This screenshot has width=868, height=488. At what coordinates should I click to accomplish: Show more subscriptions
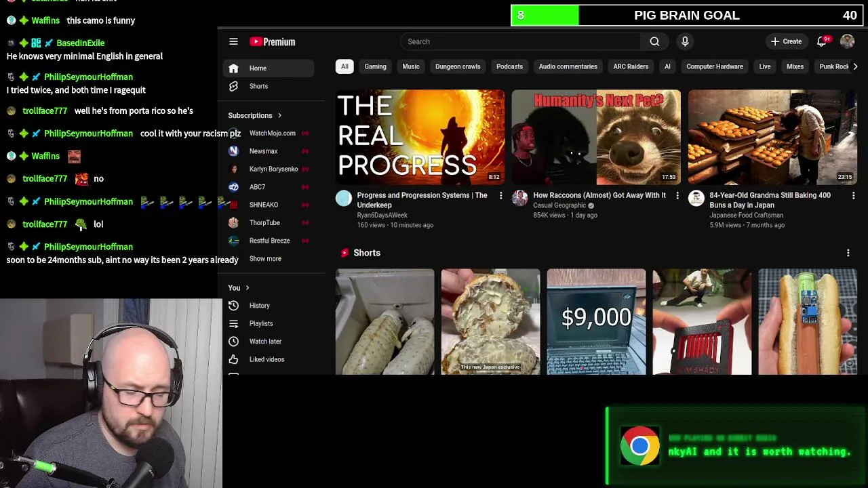(x=265, y=258)
